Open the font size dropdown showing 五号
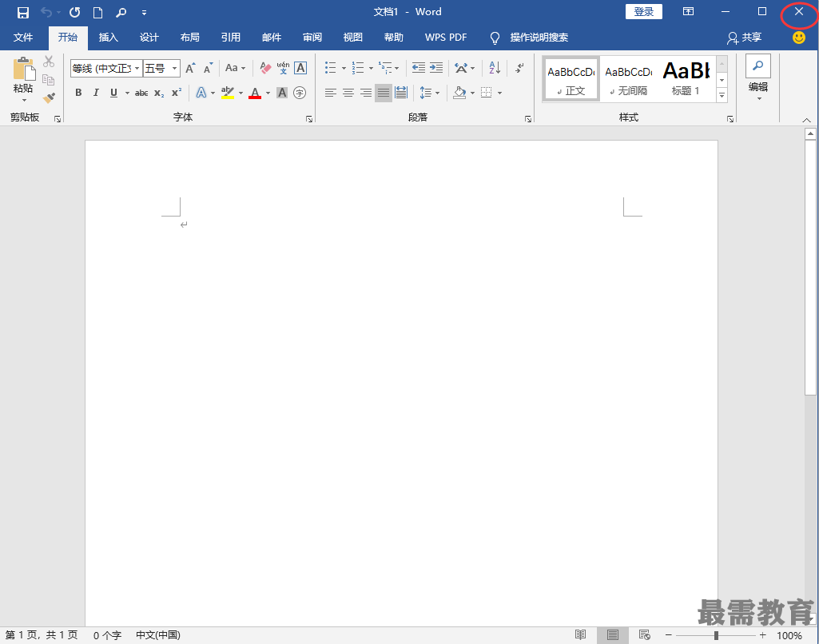This screenshot has height=644, width=819. point(174,69)
